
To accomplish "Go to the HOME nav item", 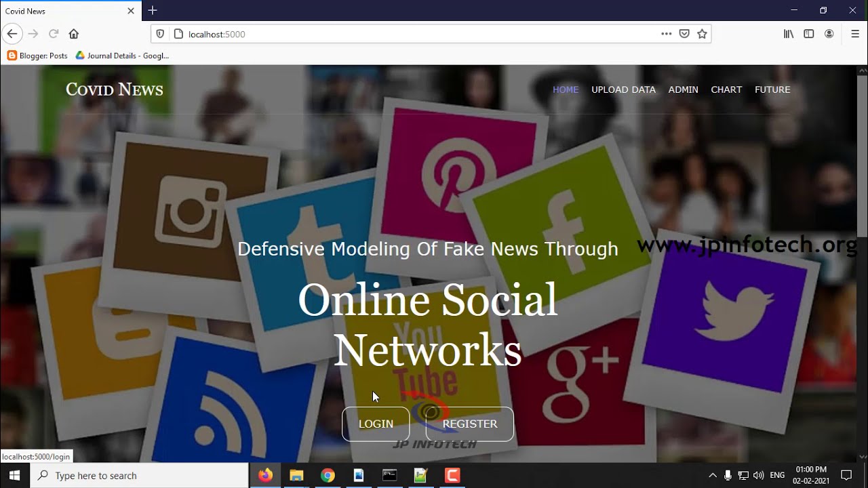I will click(x=566, y=89).
